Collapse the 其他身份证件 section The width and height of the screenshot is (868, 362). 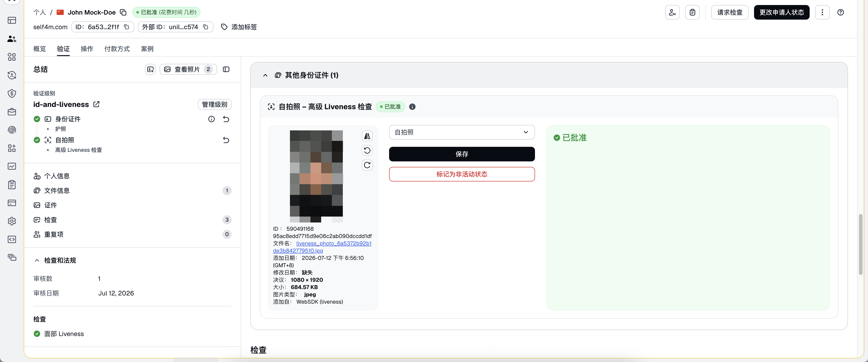(265, 75)
